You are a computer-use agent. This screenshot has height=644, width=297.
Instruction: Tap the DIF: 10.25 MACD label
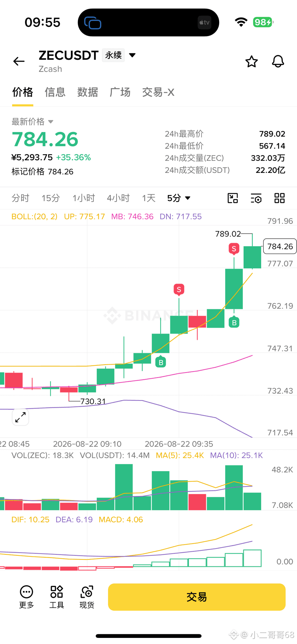tap(30, 520)
